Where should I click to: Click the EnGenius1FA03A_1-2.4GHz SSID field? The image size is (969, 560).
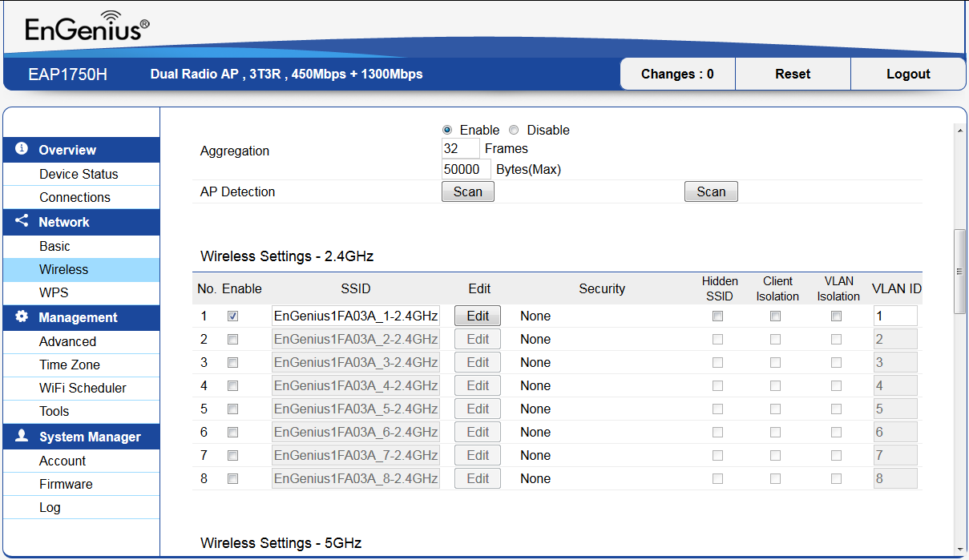point(356,316)
